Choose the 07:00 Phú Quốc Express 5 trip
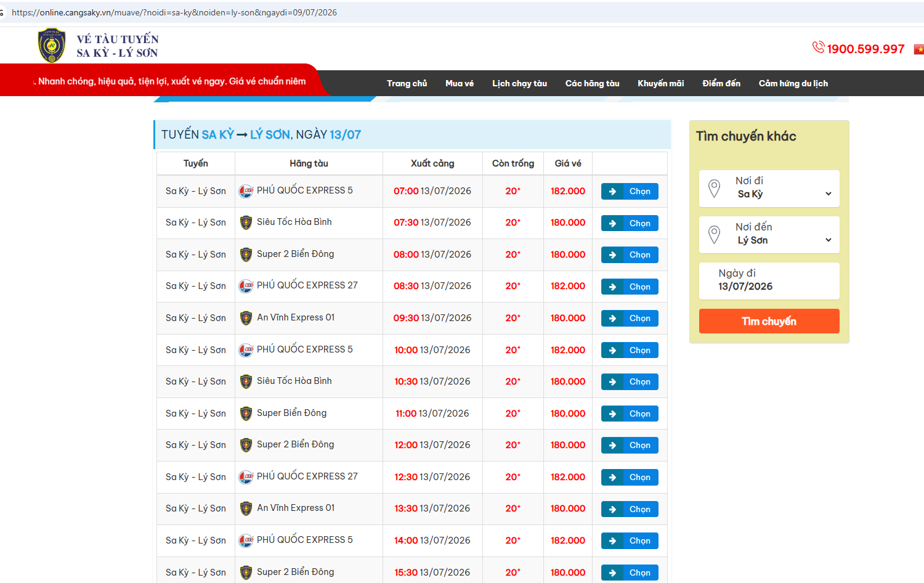Viewport: 924px width, 583px height. point(630,192)
